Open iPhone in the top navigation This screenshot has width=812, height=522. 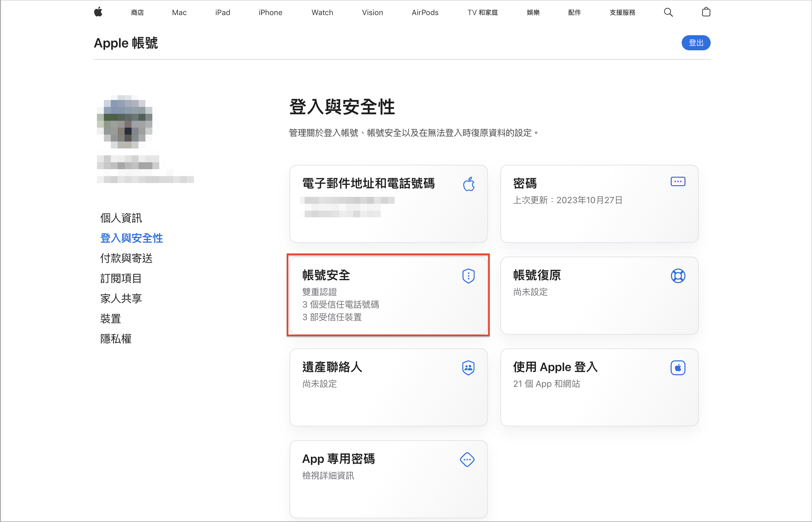pos(270,13)
